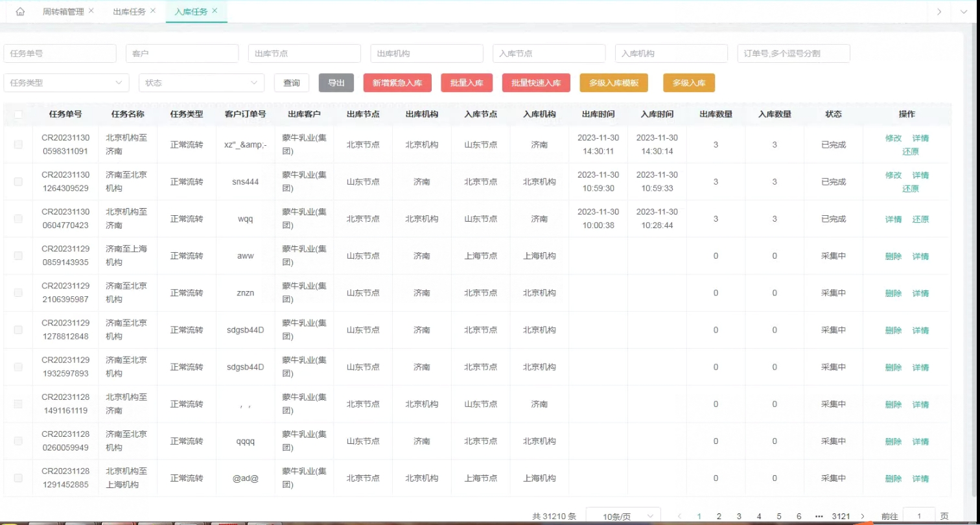The height and width of the screenshot is (525, 980).
Task: Click 新增紧急入库 button
Action: pos(397,83)
